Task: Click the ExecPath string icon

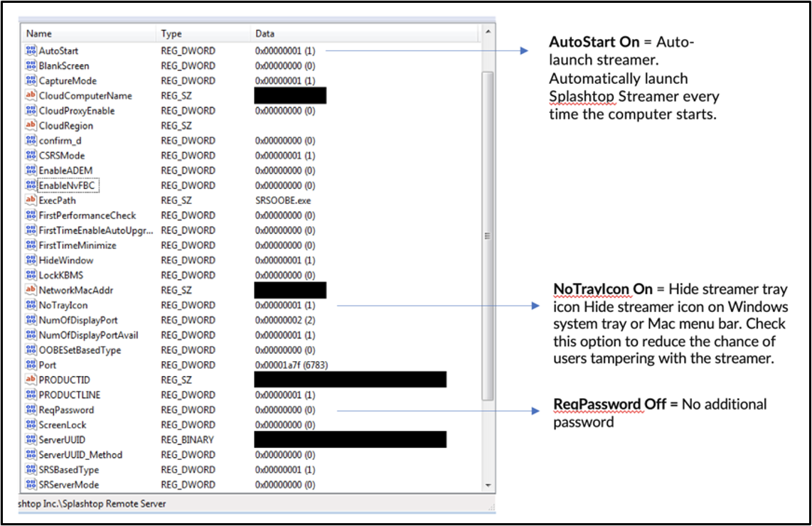Action: [x=31, y=200]
